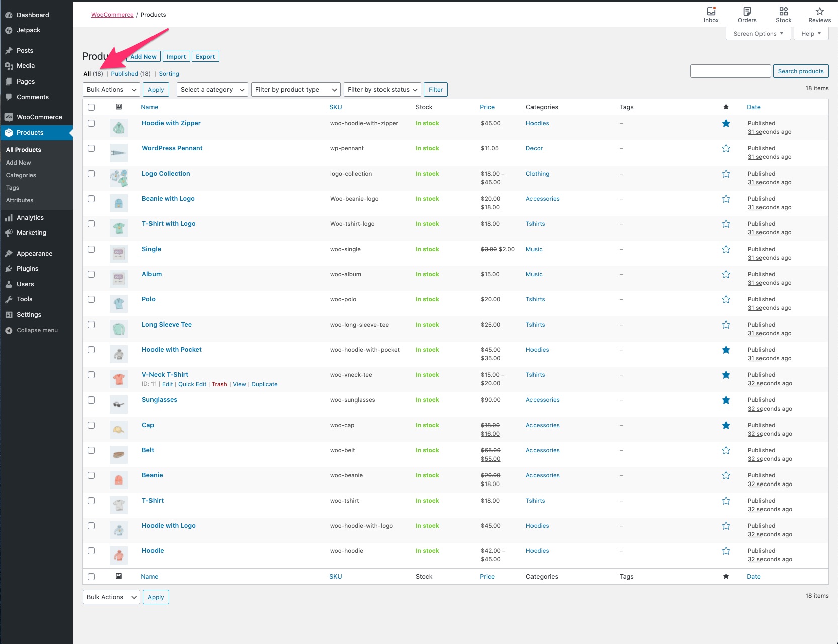Check the box for Long Sleeve Tee

[91, 325]
